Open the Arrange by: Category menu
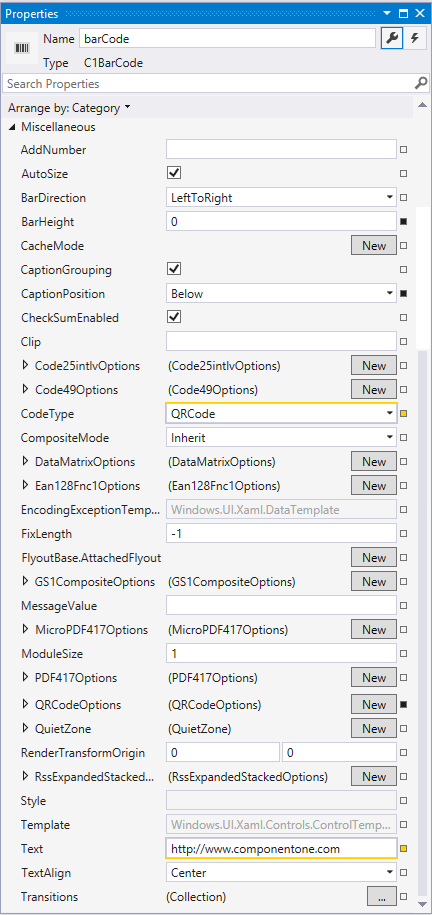This screenshot has height=915, width=432. (x=69, y=108)
